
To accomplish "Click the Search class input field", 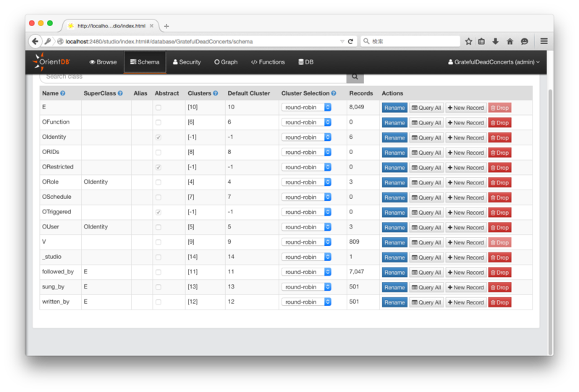I will 193,77.
